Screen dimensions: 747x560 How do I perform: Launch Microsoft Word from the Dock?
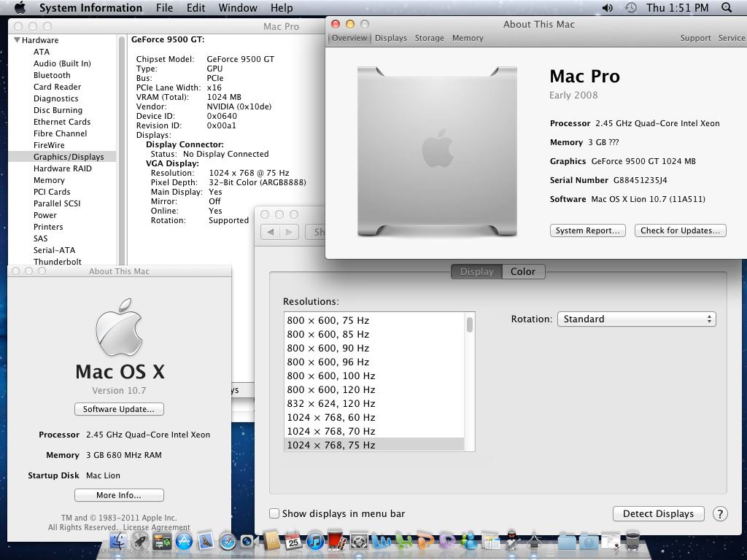380,542
